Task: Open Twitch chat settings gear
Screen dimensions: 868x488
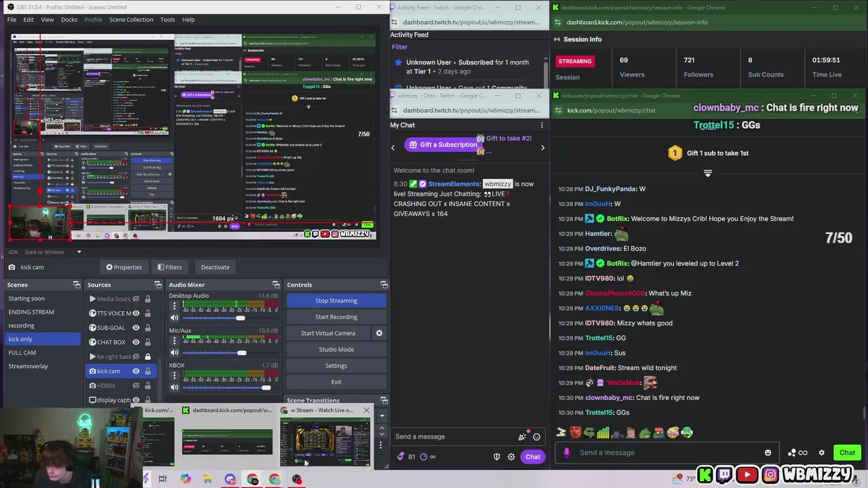Action: click(x=511, y=457)
